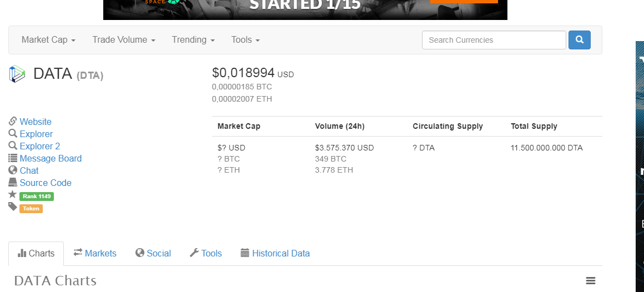This screenshot has width=644, height=292.
Task: Expand the Trending dropdown menu
Action: [x=193, y=40]
